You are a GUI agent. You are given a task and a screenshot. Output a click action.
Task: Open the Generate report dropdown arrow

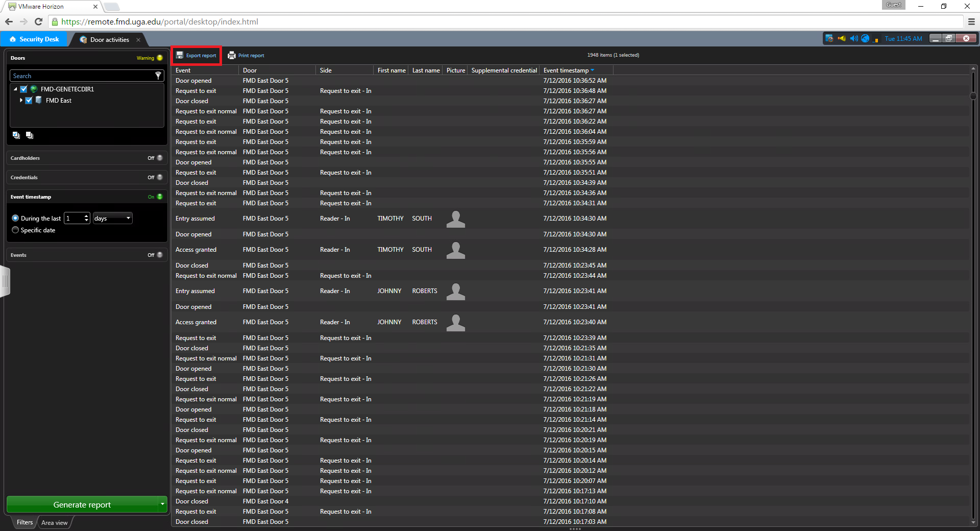click(x=163, y=504)
